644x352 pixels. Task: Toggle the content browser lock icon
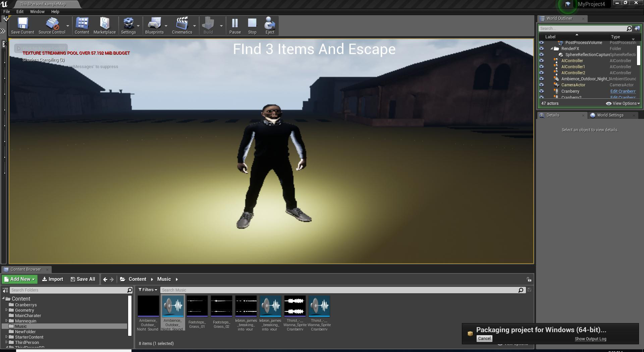click(x=529, y=279)
